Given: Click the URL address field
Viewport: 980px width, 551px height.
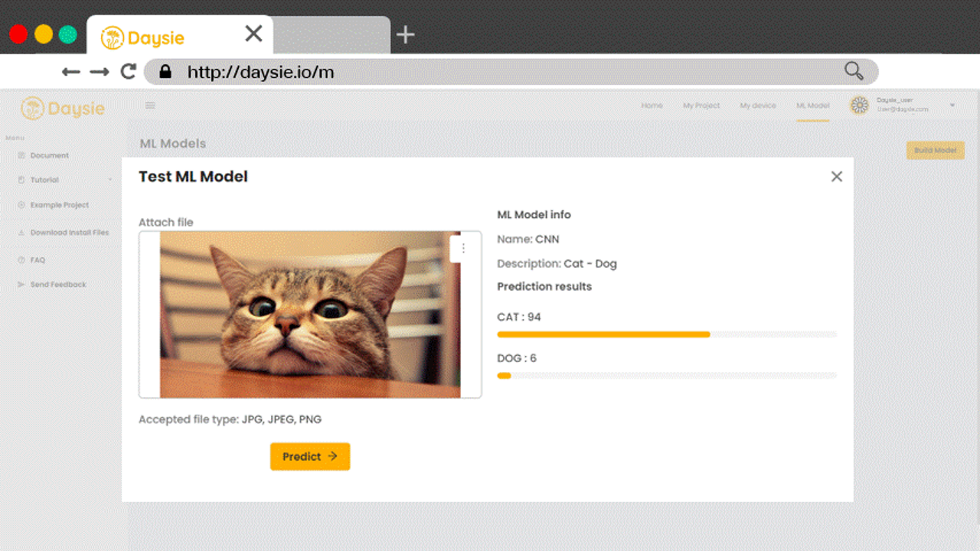Looking at the screenshot, I should [x=511, y=72].
